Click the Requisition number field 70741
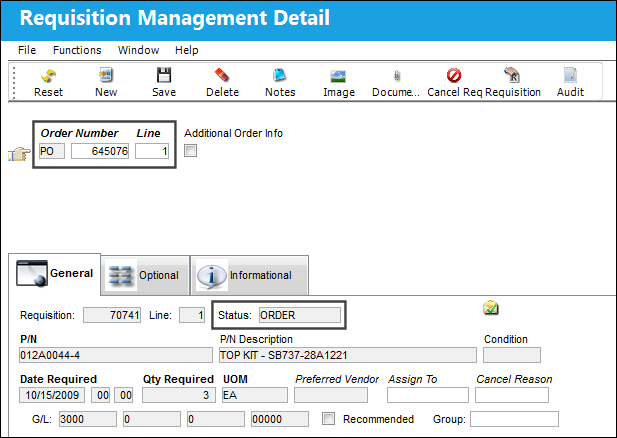Screen dimensions: 617x438 tap(112, 315)
